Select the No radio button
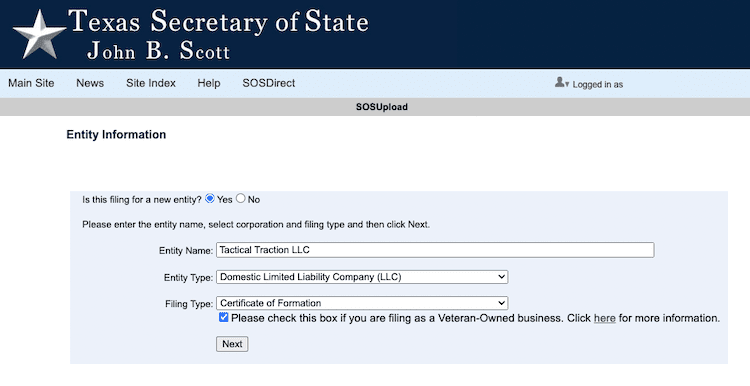750x386 pixels. point(241,199)
